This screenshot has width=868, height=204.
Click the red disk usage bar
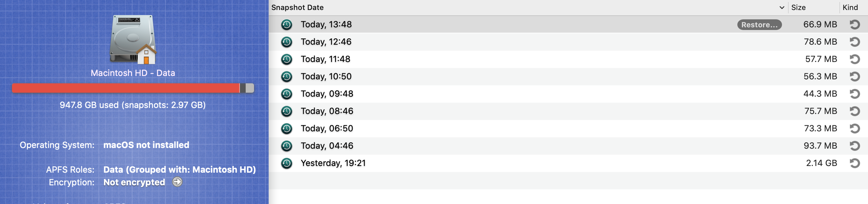[125, 88]
